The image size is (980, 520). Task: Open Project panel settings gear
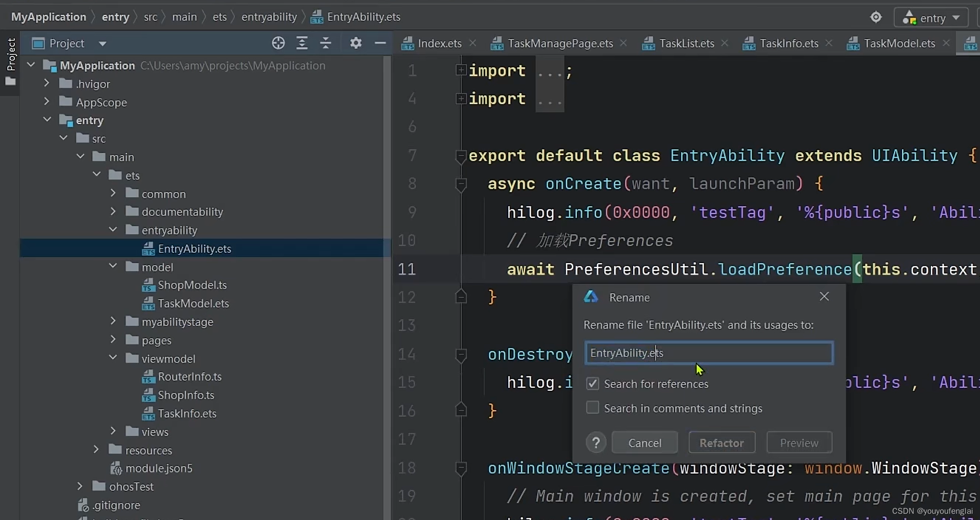(x=355, y=43)
